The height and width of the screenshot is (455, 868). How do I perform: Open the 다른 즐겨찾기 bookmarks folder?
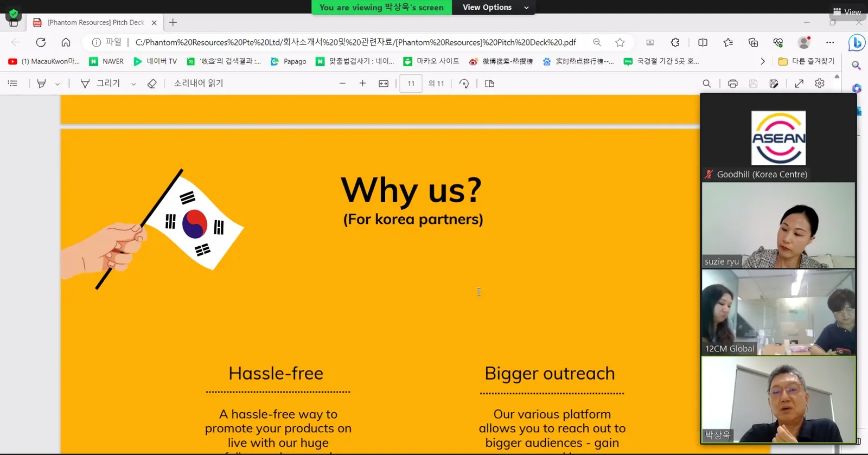(x=806, y=61)
